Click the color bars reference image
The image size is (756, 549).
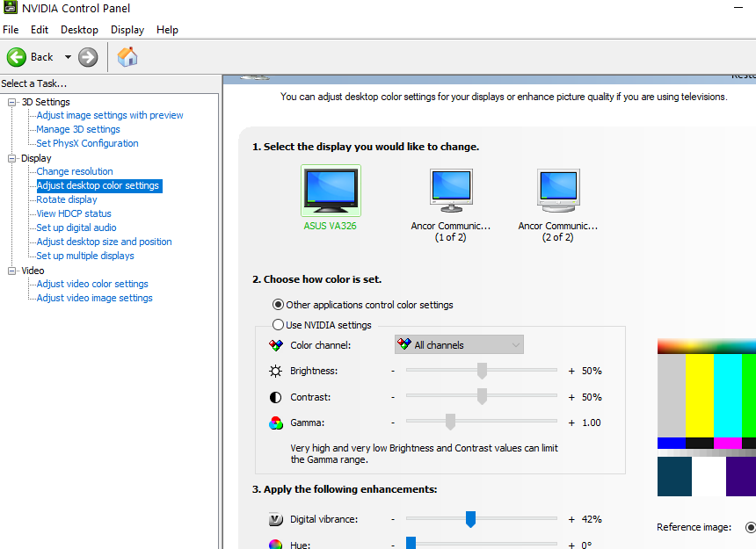(707, 417)
